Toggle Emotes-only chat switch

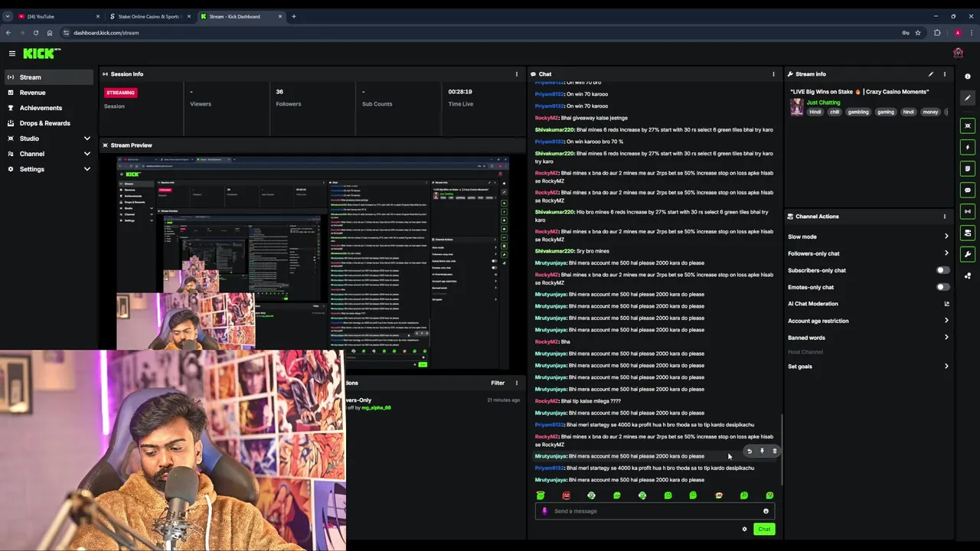coord(942,287)
